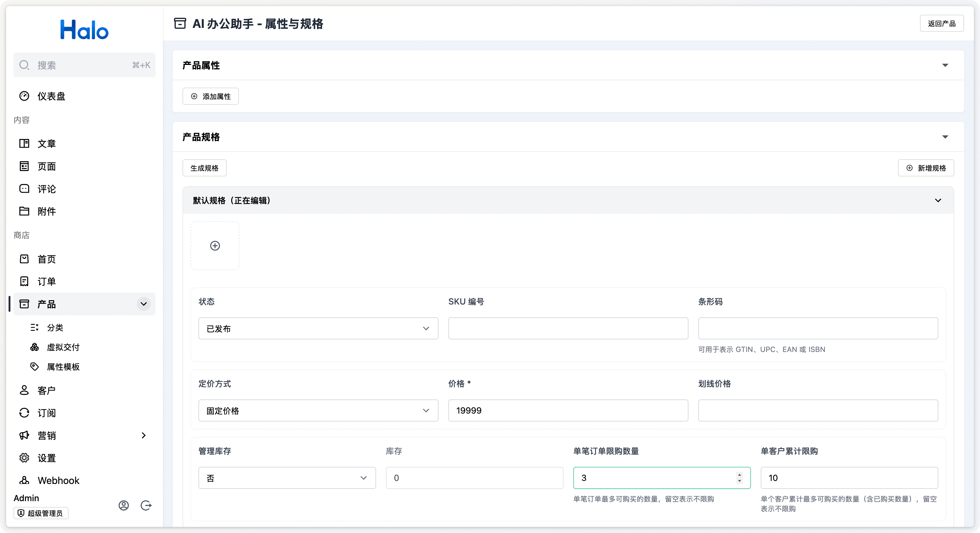The width and height of the screenshot is (980, 533).
Task: Click the 划线价格 input field
Action: [818, 410]
